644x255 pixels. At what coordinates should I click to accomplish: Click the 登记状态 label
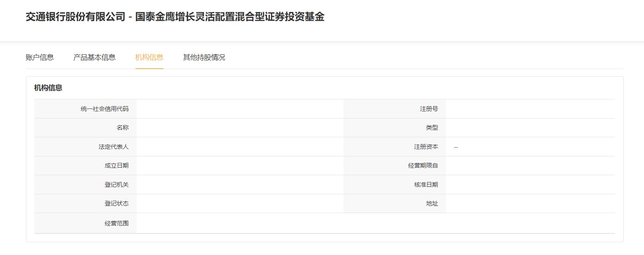tap(117, 204)
